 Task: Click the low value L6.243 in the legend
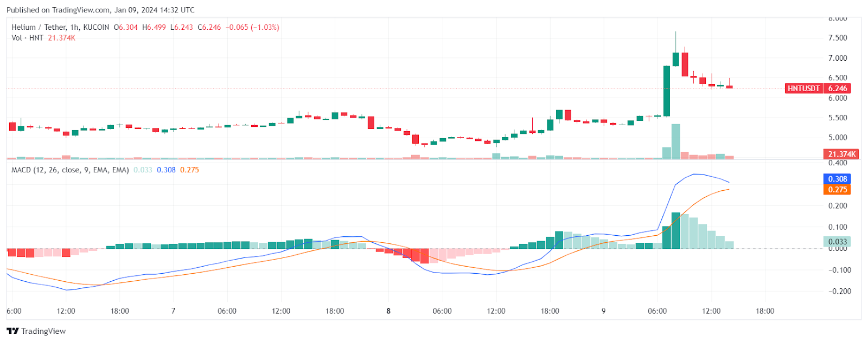(x=182, y=27)
